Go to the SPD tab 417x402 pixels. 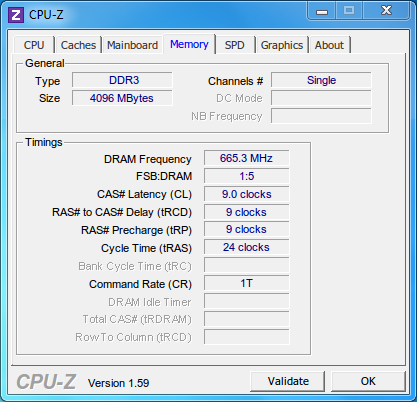[235, 45]
